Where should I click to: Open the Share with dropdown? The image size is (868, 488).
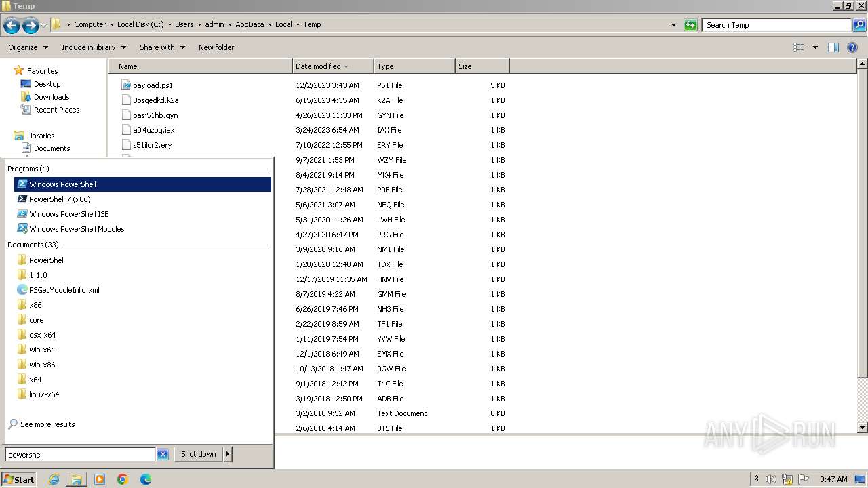pos(162,47)
